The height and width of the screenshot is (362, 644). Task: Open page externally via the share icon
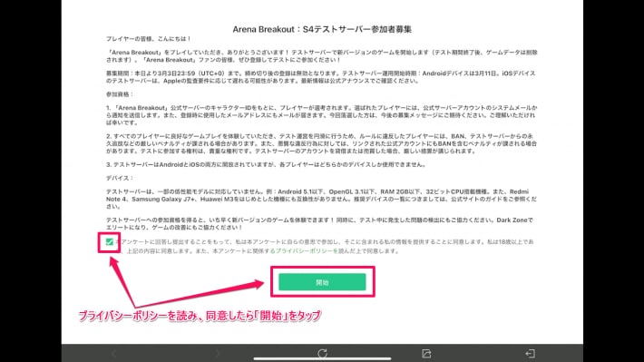pos(426,353)
